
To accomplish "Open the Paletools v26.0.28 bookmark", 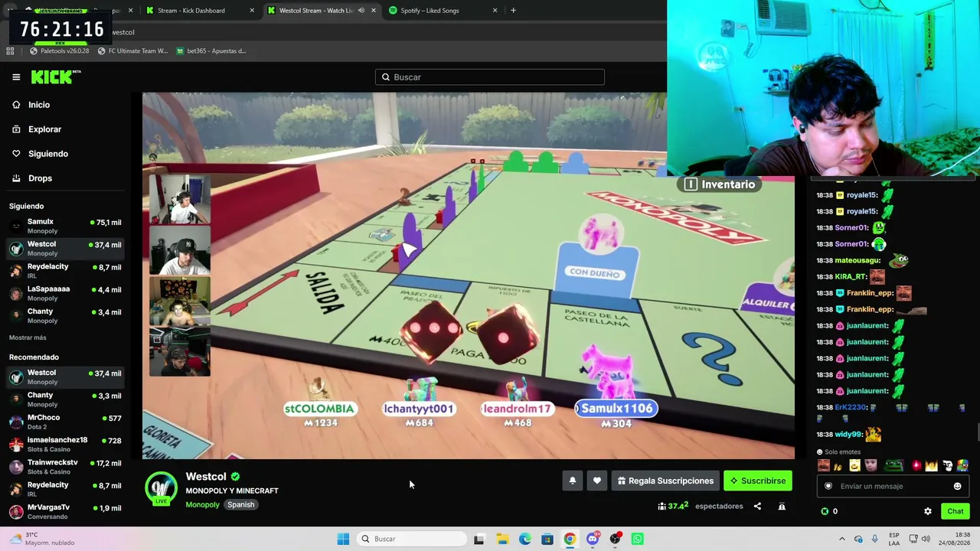I will coord(59,51).
